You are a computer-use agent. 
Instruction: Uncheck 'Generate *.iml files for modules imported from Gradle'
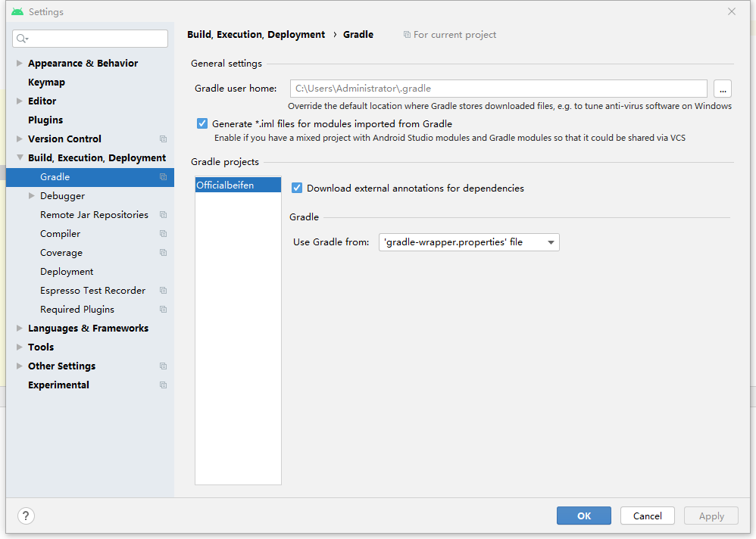(201, 123)
